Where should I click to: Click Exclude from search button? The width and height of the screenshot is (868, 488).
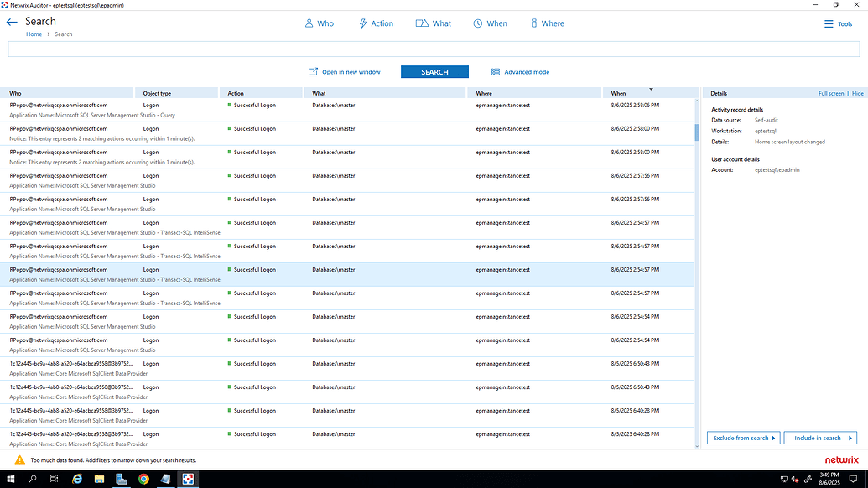tap(743, 438)
